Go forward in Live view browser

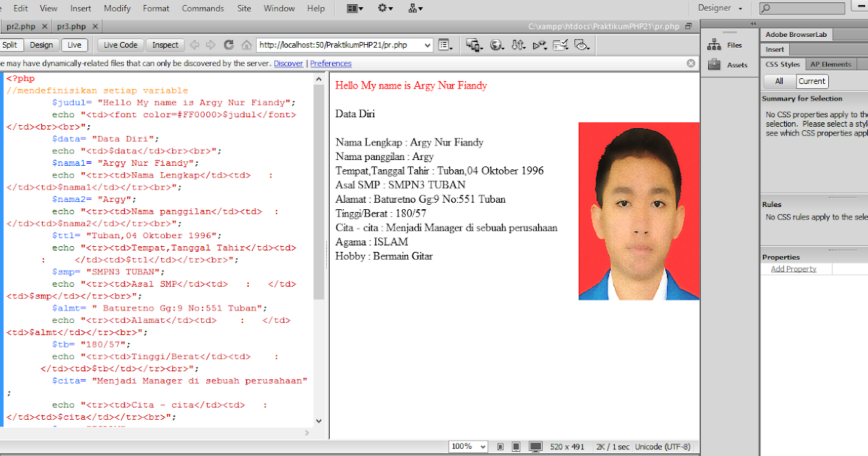(x=210, y=45)
